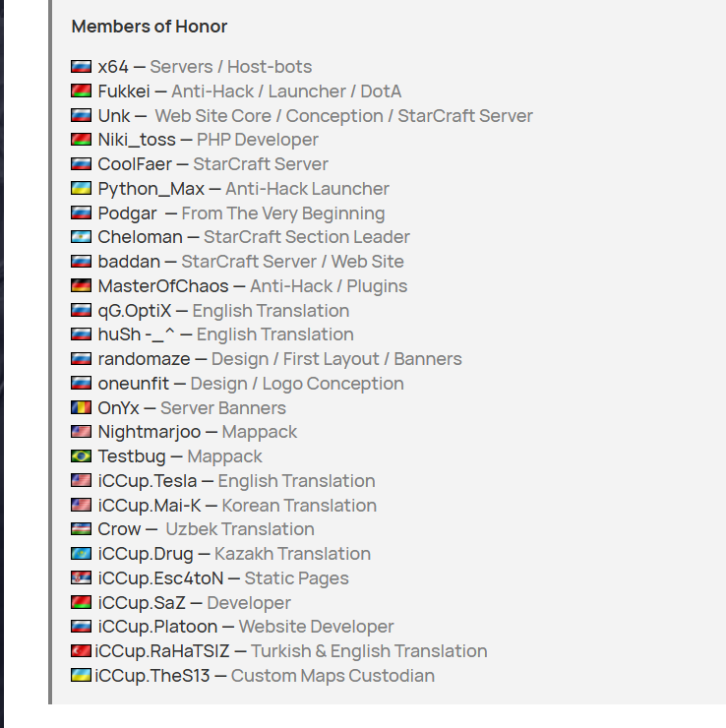Click the Brazilian flag beside Testbug
726x728 pixels.
pyautogui.click(x=82, y=456)
